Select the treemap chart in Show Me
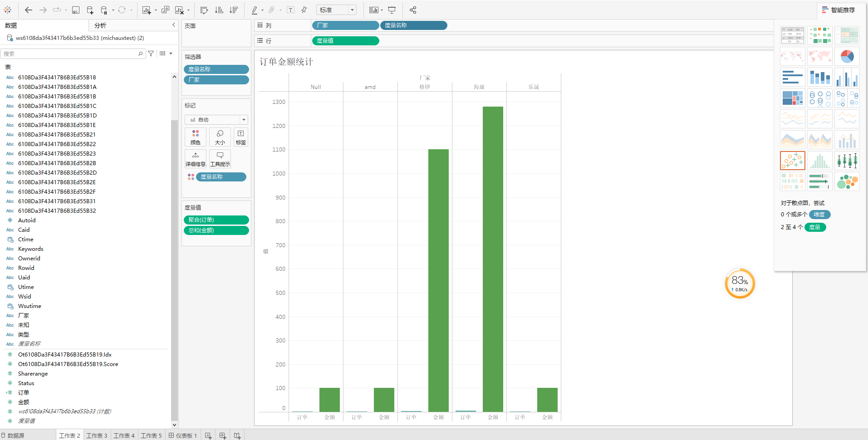Viewport: 868px width, 440px height. pyautogui.click(x=792, y=98)
